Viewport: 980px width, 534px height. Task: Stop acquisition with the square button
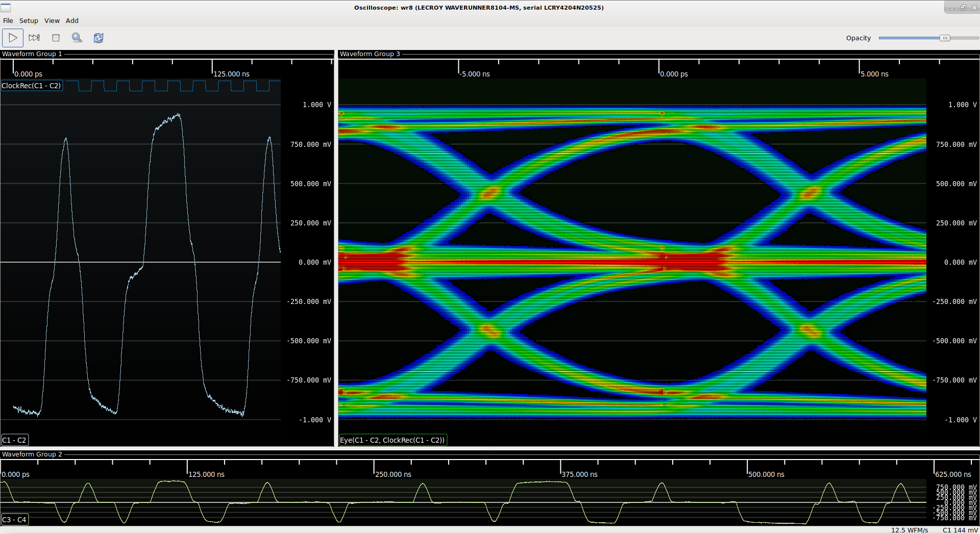pos(56,38)
